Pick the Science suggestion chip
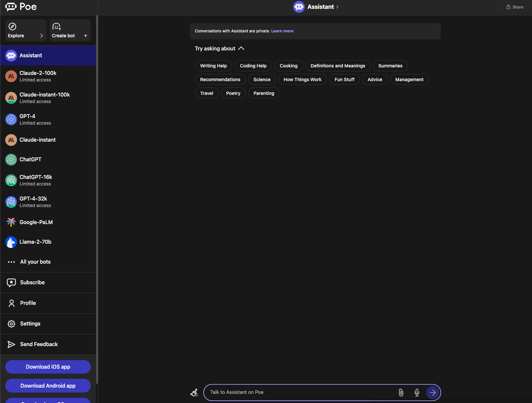Image resolution: width=532 pixels, height=403 pixels. coord(262,79)
